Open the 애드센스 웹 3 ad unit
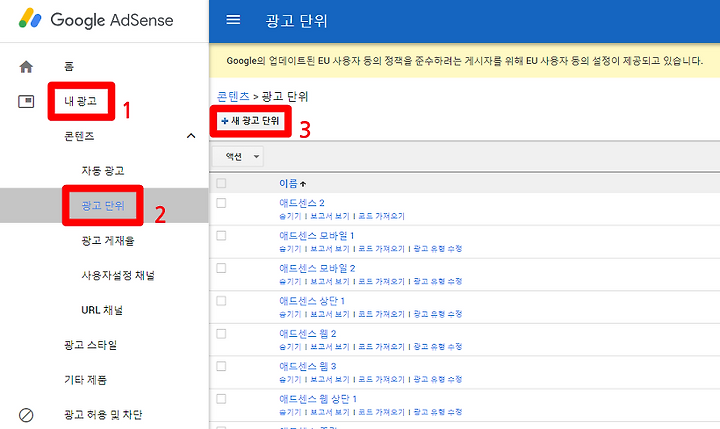This screenshot has width=720, height=429. [308, 366]
